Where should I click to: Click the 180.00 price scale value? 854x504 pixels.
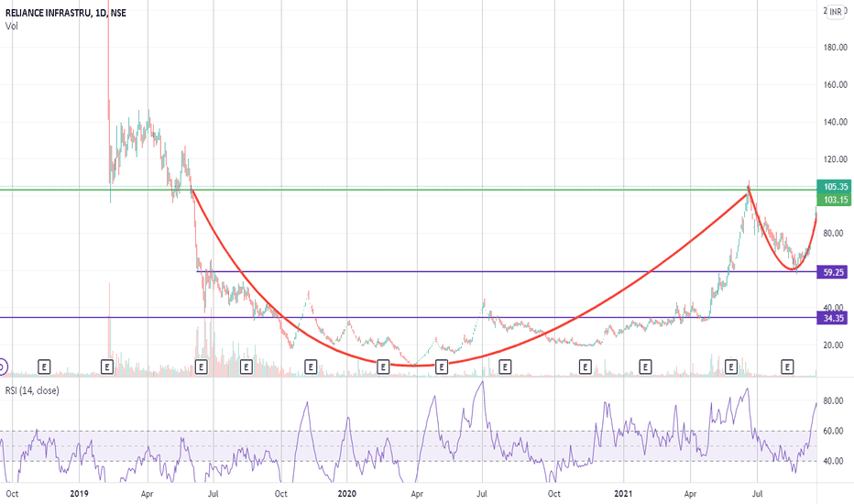coord(836,48)
